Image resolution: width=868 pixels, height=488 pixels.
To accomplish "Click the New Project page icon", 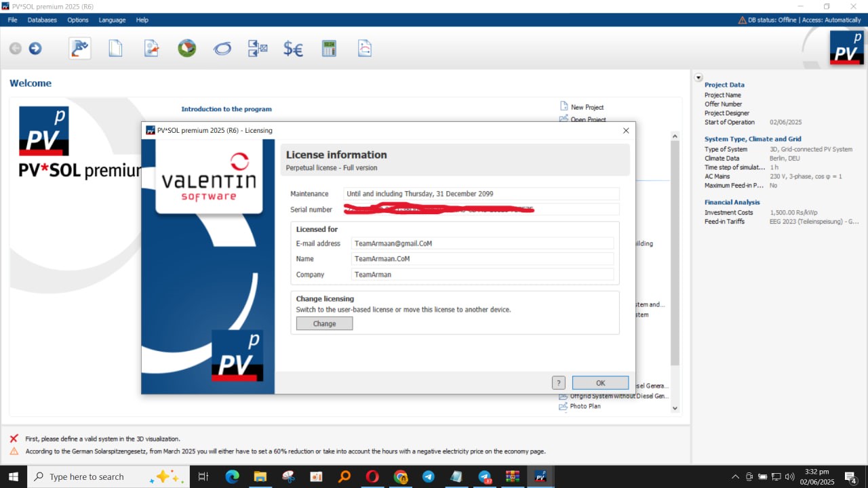I will [564, 106].
